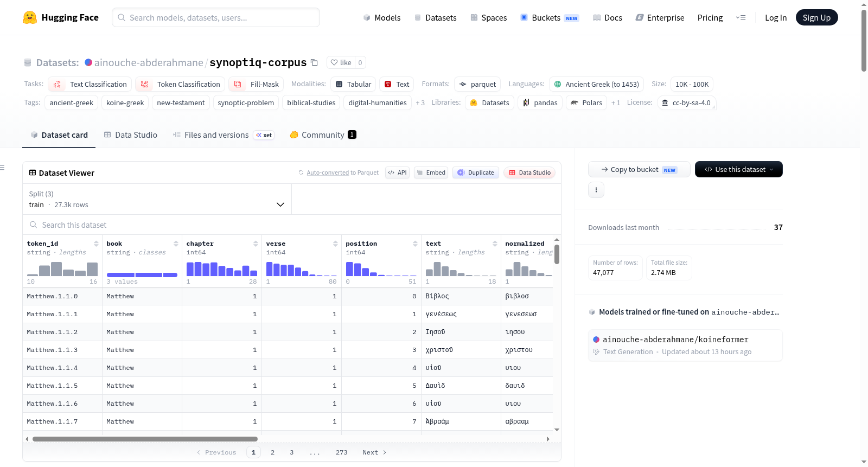This screenshot has width=868, height=467.
Task: Open the Models page
Action: [382, 17]
